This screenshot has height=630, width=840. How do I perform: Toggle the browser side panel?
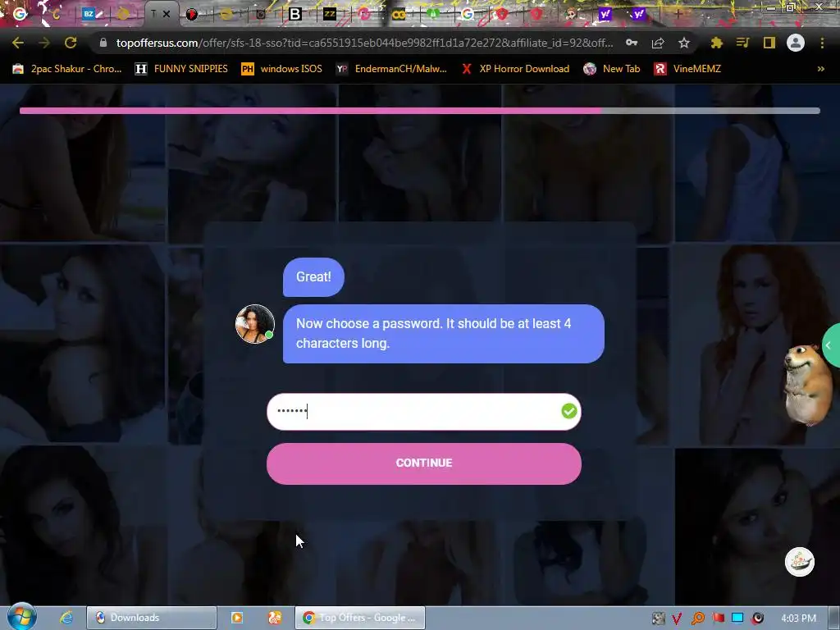tap(769, 43)
